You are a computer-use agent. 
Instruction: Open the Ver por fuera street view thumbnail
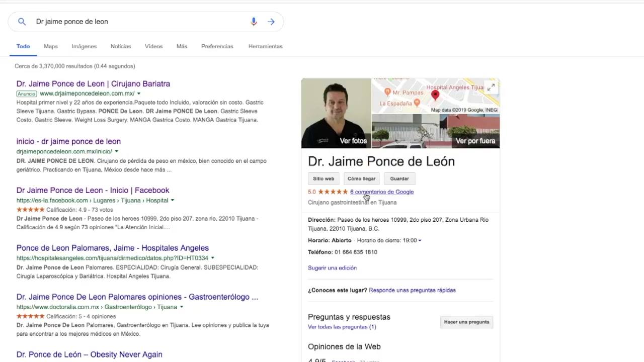tap(436, 131)
